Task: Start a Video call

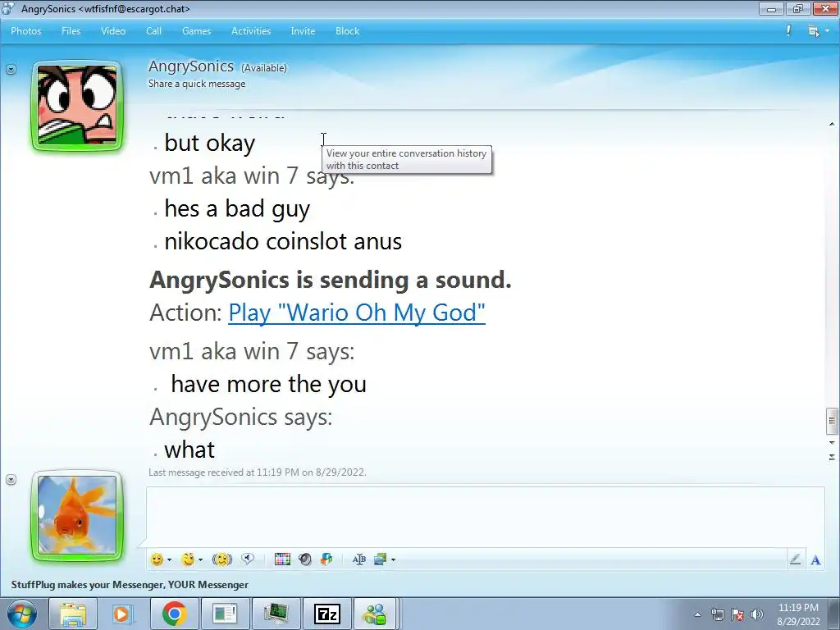Action: coord(113,31)
